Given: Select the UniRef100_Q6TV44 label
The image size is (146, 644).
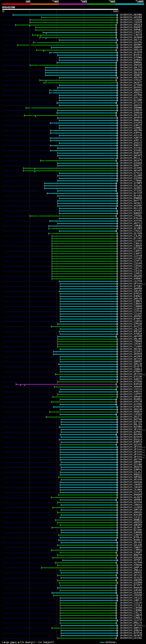Looking at the screenshot, I should [131, 359].
